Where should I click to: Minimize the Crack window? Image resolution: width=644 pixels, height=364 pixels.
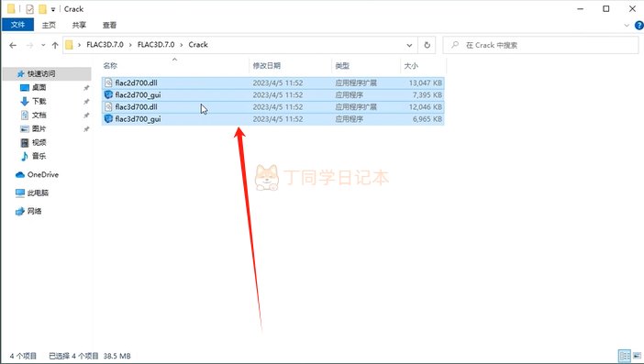point(581,8)
